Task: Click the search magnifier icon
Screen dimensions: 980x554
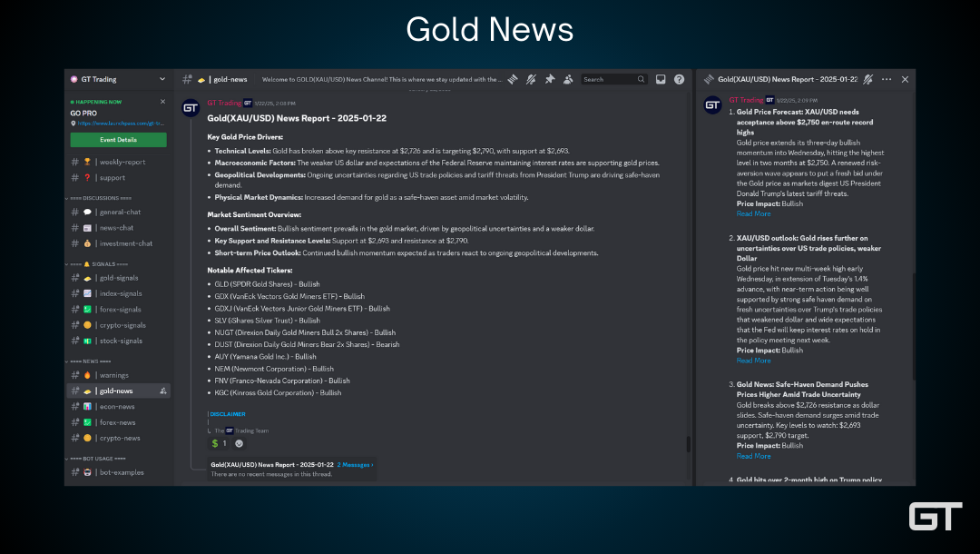Action: click(x=641, y=79)
